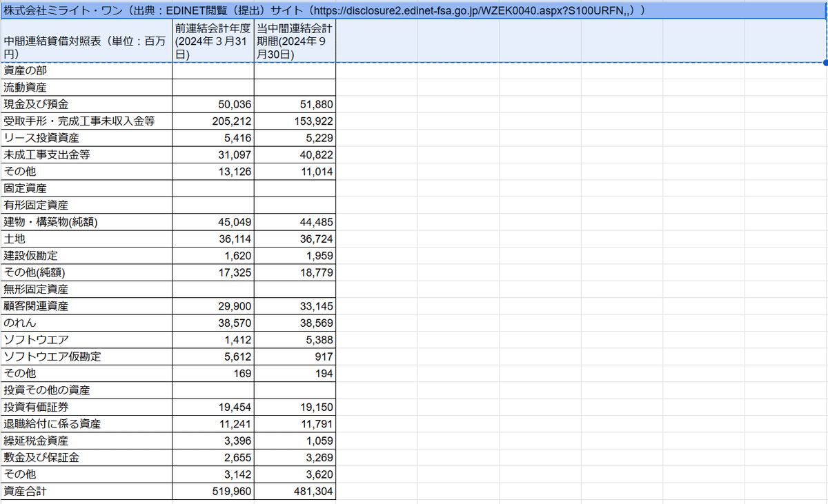Click the value 31,097
The width and height of the screenshot is (828, 504).
click(213, 154)
